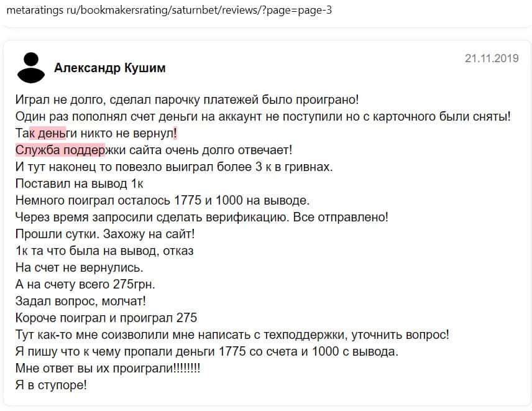Viewport: 532px width, 411px height.
Task: Click the line starting "Играл не долго"
Action: pos(186,99)
